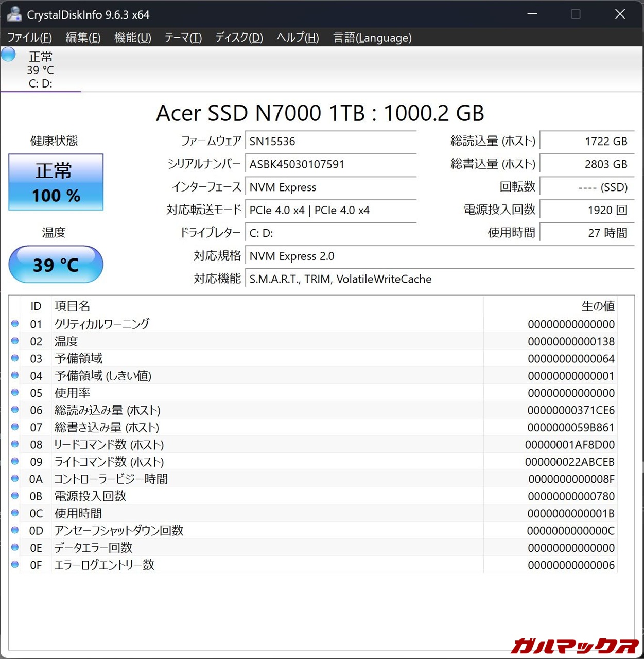The image size is (644, 659).
Task: Click status dot for コントローラービジー時間 row
Action: (x=15, y=479)
